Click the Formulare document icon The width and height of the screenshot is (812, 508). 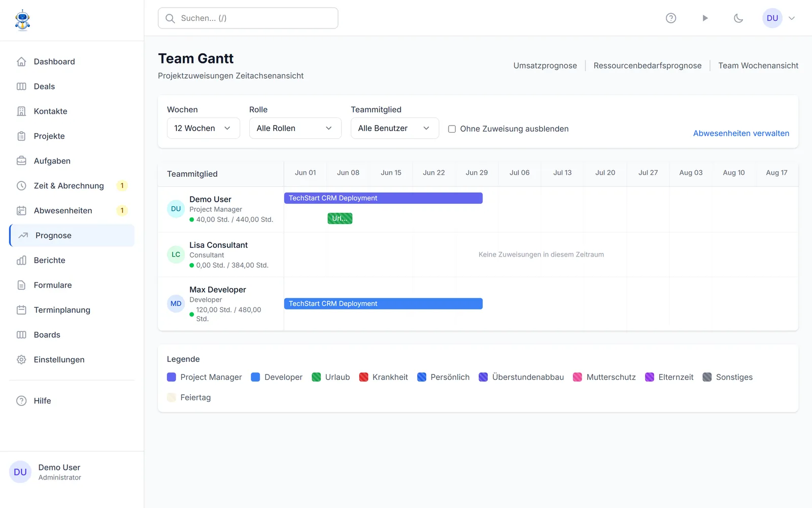21,285
